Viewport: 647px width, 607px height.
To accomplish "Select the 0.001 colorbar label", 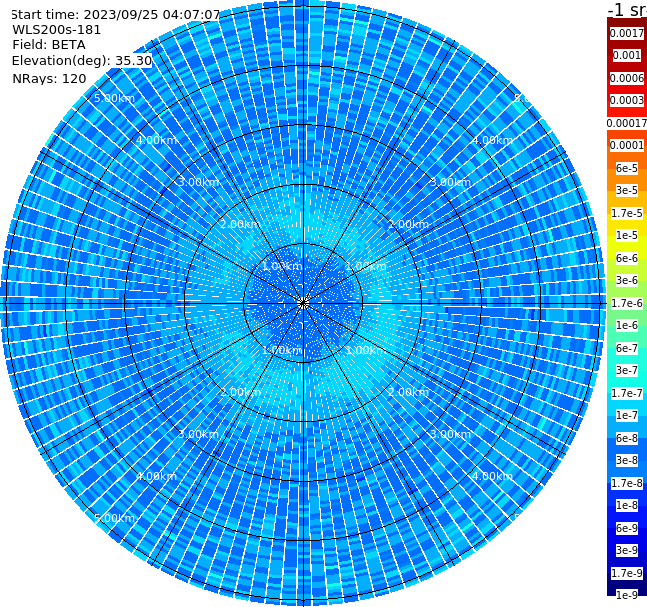I will pyautogui.click(x=627, y=55).
